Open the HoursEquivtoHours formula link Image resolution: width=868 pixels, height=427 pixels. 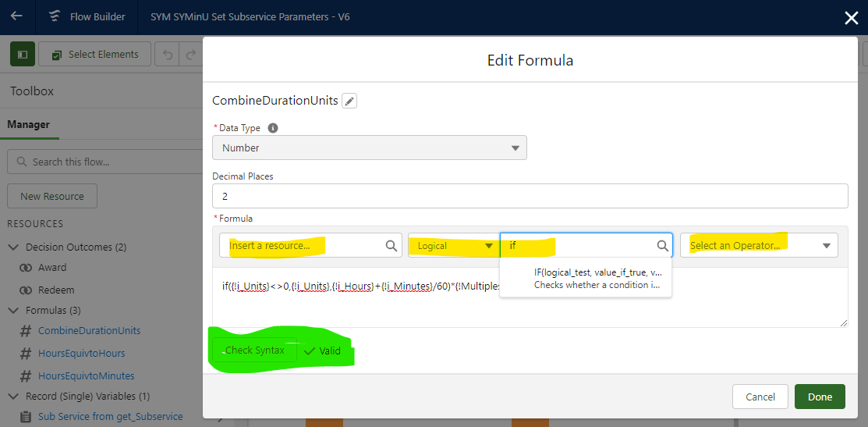[81, 354]
